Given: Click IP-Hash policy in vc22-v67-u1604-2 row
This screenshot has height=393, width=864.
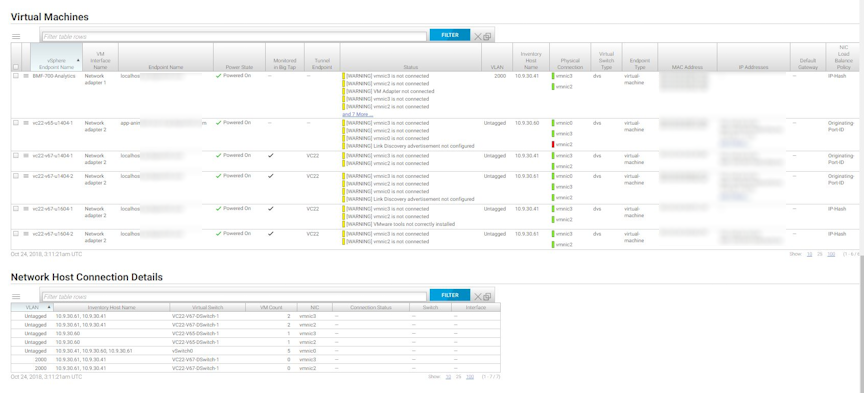Looking at the screenshot, I should (837, 234).
